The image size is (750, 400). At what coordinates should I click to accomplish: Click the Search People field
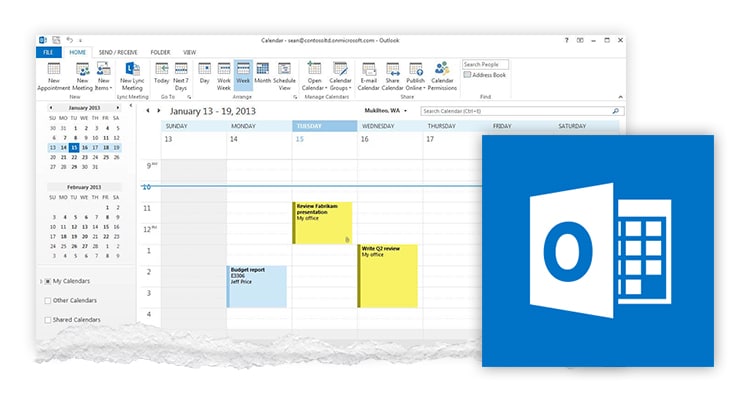coord(485,64)
